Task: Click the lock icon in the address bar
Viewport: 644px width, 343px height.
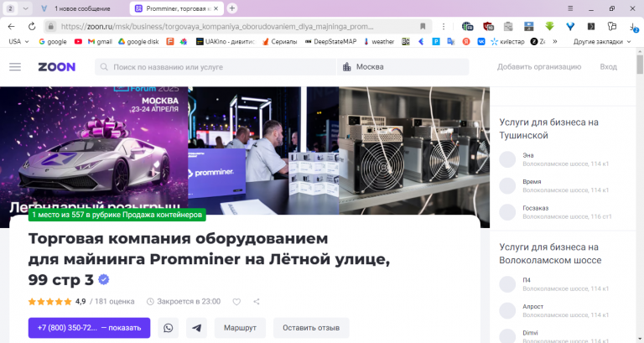Action: (50, 26)
